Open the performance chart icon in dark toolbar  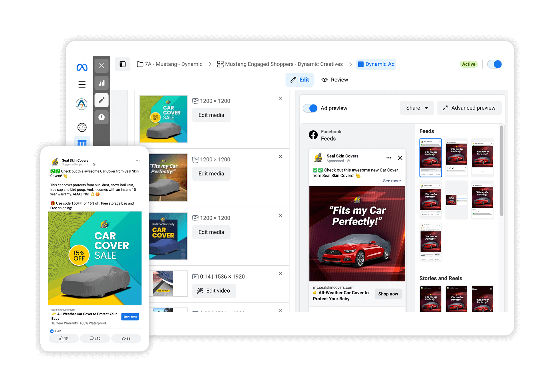[102, 83]
